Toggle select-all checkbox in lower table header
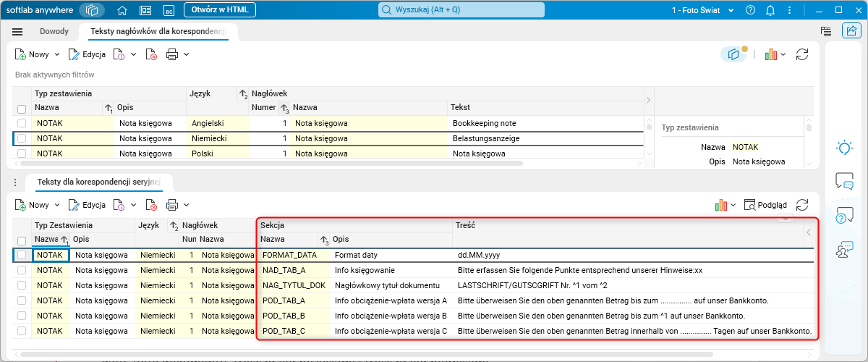 coord(22,240)
